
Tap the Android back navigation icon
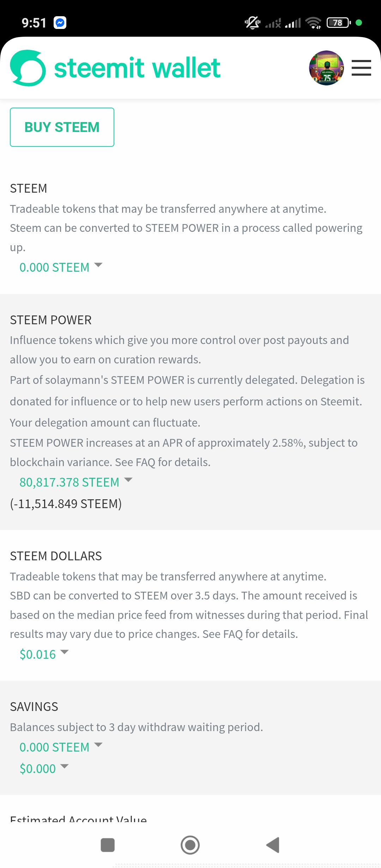(x=273, y=845)
